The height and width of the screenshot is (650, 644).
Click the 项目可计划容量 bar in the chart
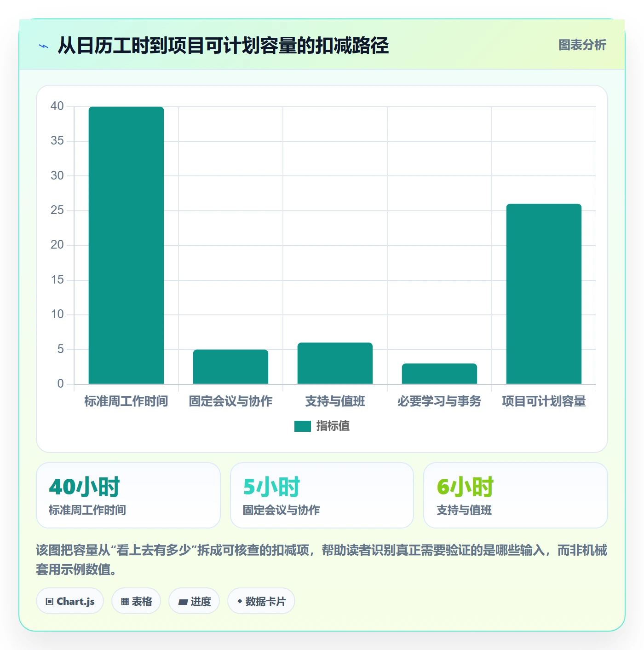[x=544, y=294]
